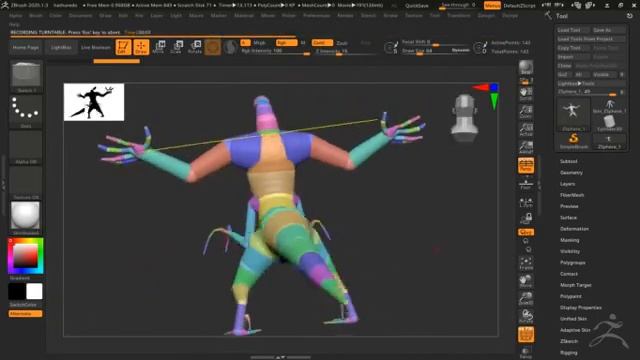Open the SkinShade material sphere
The image size is (640, 360).
(x=26, y=218)
